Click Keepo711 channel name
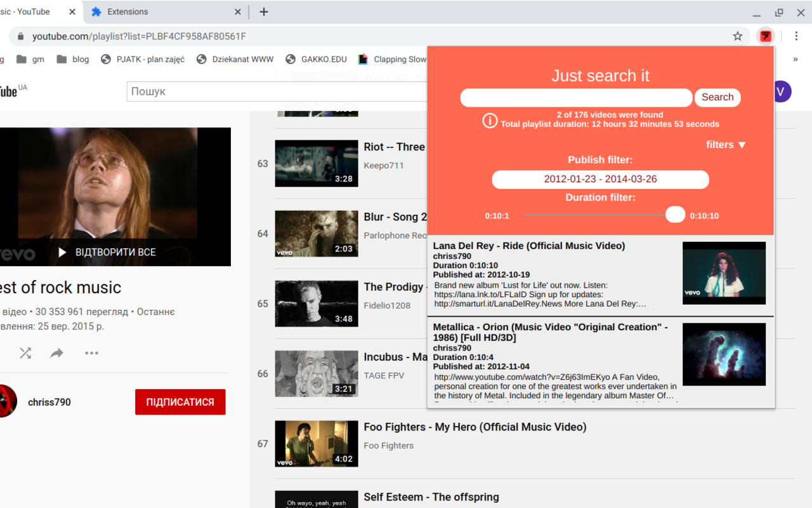The height and width of the screenshot is (508, 812). click(x=384, y=166)
